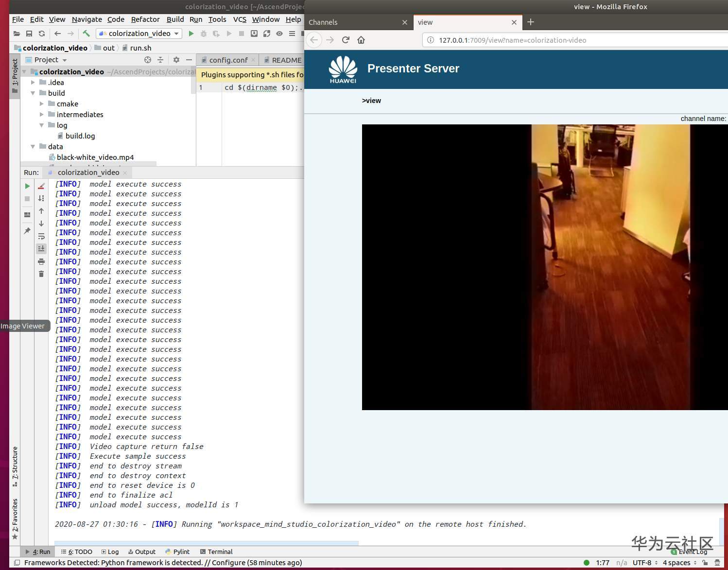Open the VCS menu

click(x=240, y=19)
